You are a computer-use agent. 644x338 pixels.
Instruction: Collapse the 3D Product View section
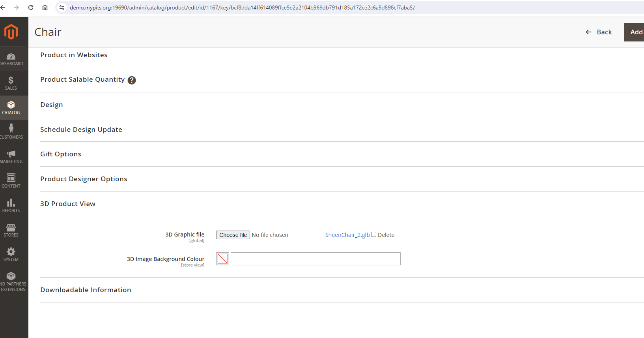pos(68,204)
